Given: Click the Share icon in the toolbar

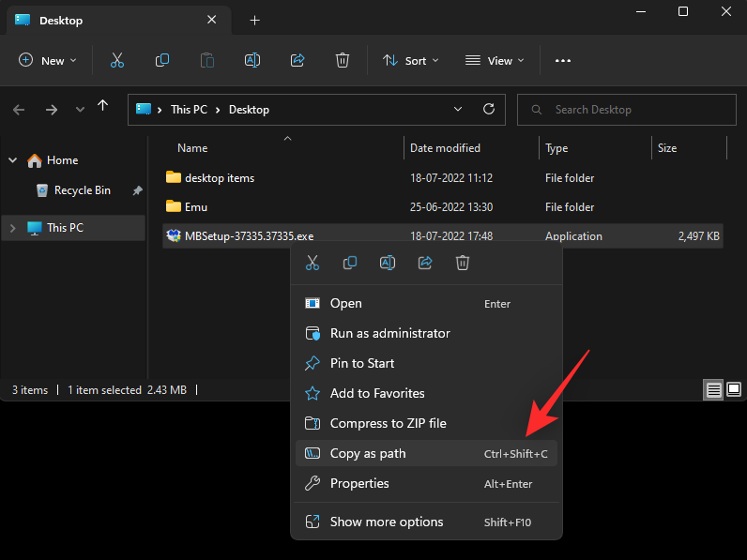Looking at the screenshot, I should 297,60.
